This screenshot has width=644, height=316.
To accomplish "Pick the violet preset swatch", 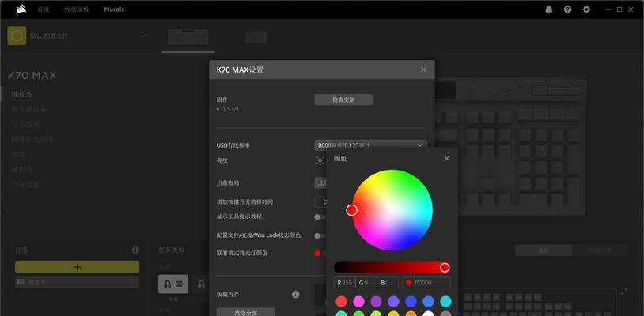I will click(x=393, y=302).
